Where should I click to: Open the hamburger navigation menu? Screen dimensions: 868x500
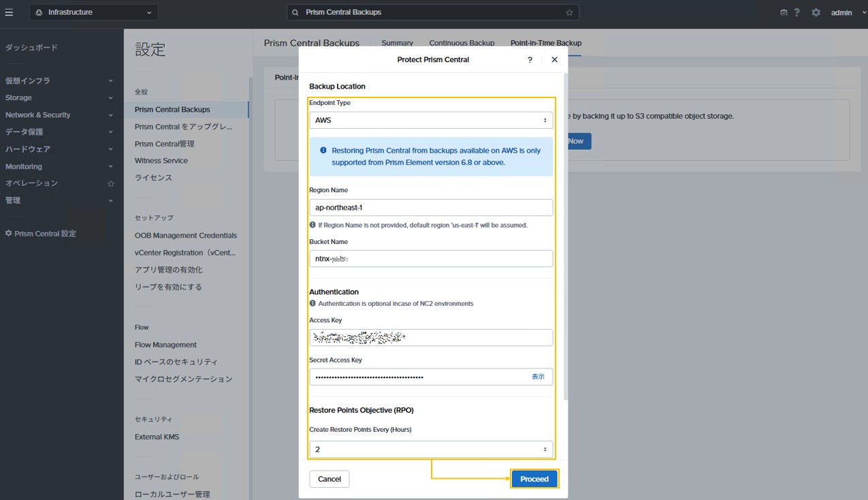pyautogui.click(x=9, y=12)
